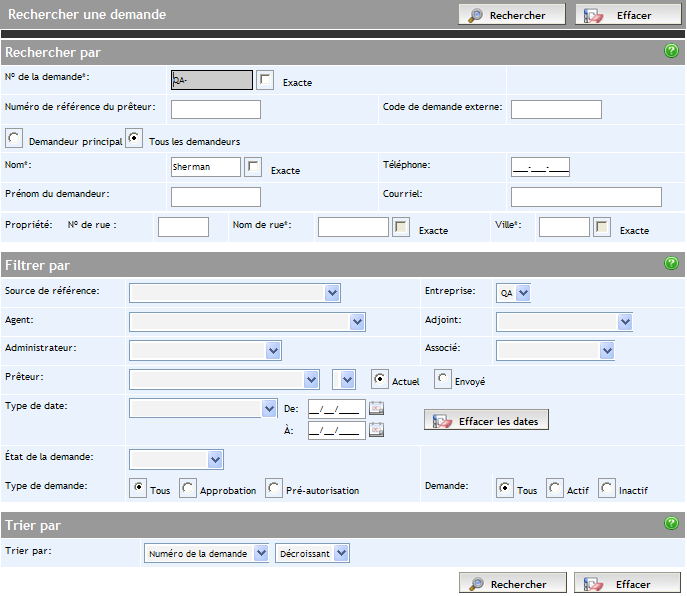Image resolution: width=687 pixels, height=596 pixels.
Task: Open Source de référence dropdown
Action: click(x=235, y=293)
